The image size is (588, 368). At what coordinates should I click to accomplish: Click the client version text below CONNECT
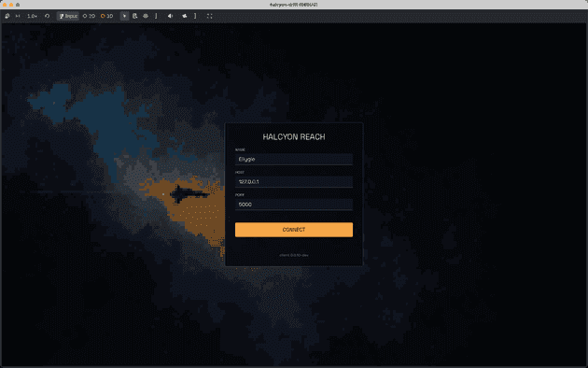294,255
